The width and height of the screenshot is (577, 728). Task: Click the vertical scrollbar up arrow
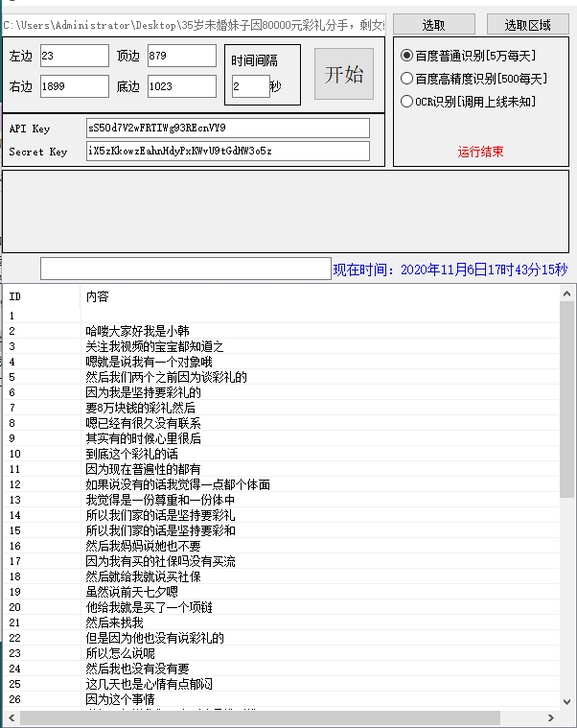(x=567, y=293)
